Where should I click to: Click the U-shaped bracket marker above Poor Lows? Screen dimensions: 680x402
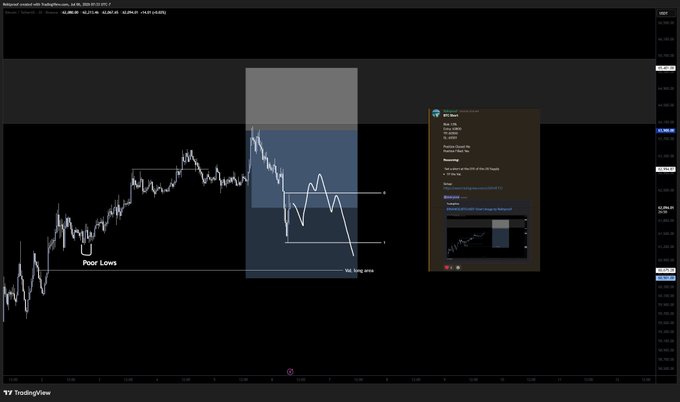(x=86, y=249)
